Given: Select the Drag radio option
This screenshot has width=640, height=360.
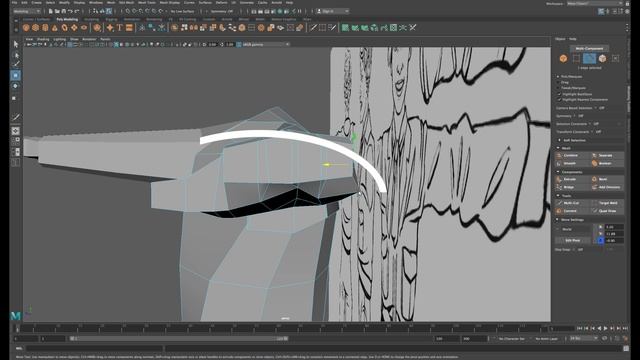Looking at the screenshot, I should tap(558, 82).
